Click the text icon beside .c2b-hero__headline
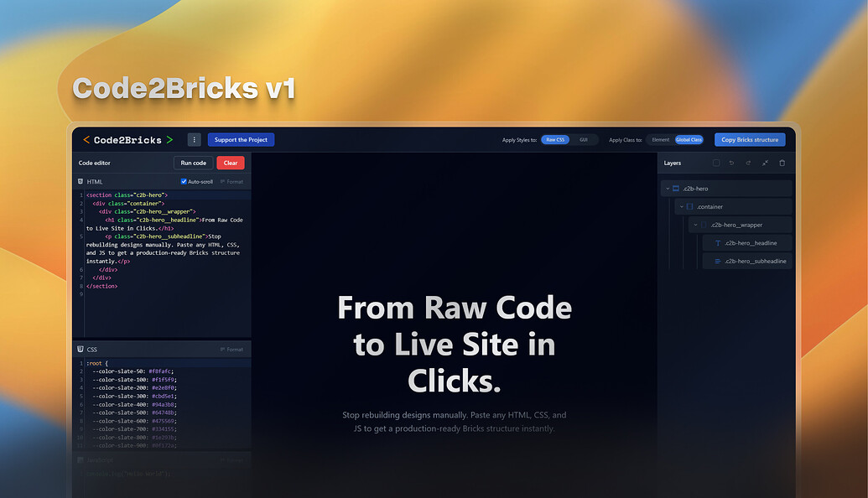This screenshot has height=498, width=868. [x=718, y=243]
